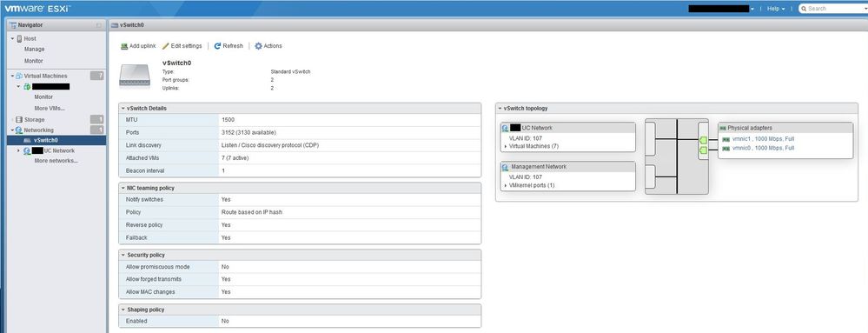Viewport: 868px width, 333px height.
Task: Click the '3152 (3130 available)' ports value
Action: (248, 132)
